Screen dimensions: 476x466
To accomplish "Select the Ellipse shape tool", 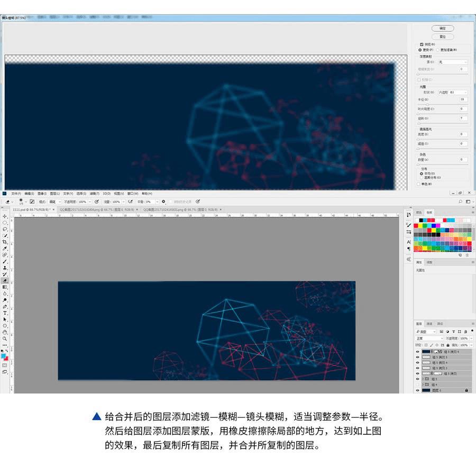I will coord(5,326).
